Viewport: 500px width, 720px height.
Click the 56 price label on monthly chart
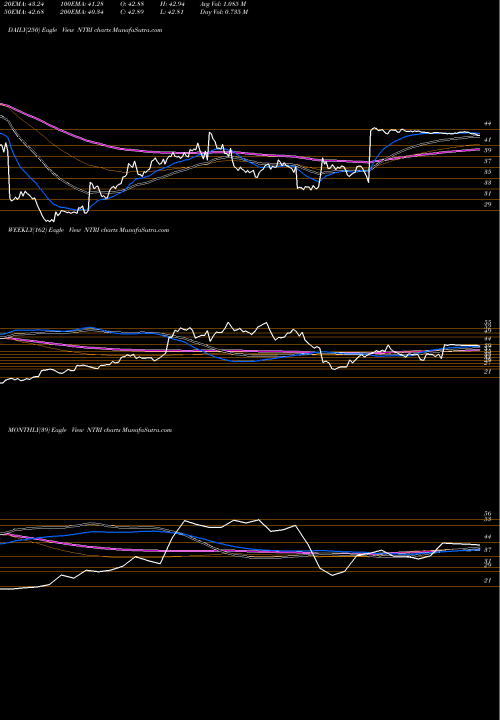click(488, 514)
